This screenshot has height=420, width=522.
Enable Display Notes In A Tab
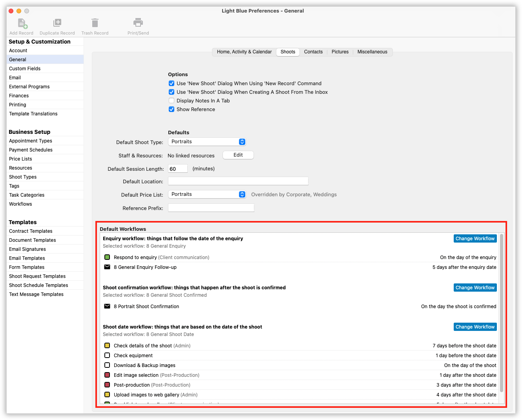(x=172, y=100)
